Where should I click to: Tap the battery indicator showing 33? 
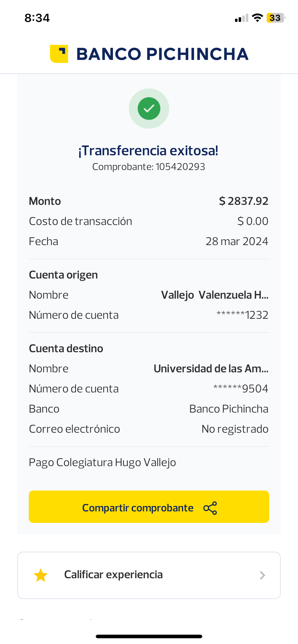click(275, 18)
